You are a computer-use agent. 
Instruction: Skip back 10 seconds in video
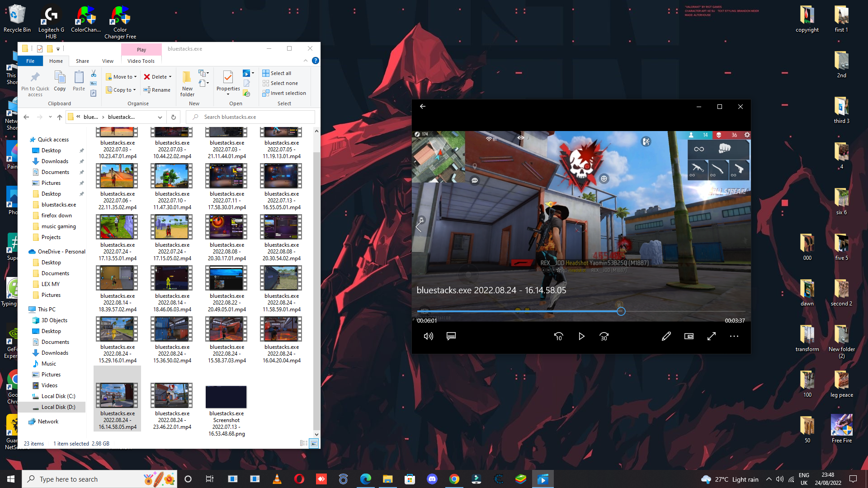coord(558,337)
